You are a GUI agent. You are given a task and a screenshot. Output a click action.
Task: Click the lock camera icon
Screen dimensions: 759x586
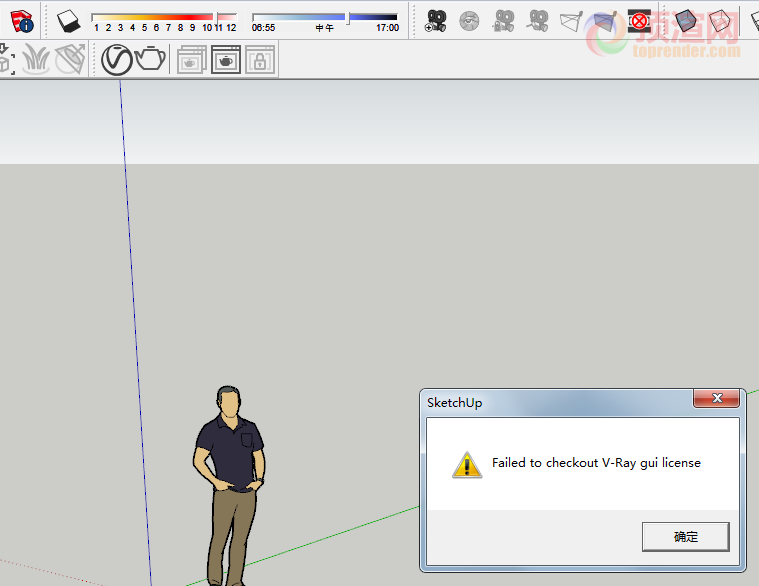click(503, 21)
